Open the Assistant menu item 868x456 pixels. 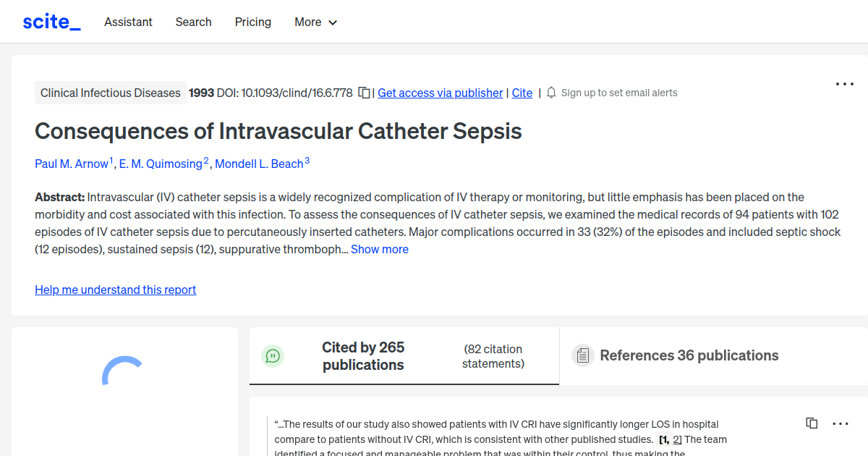(x=128, y=22)
